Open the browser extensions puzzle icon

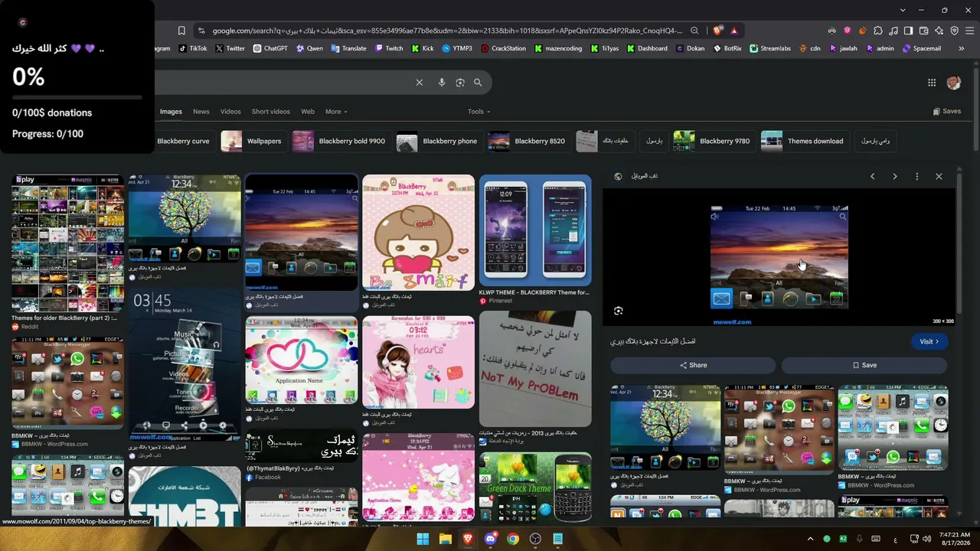coord(878,31)
